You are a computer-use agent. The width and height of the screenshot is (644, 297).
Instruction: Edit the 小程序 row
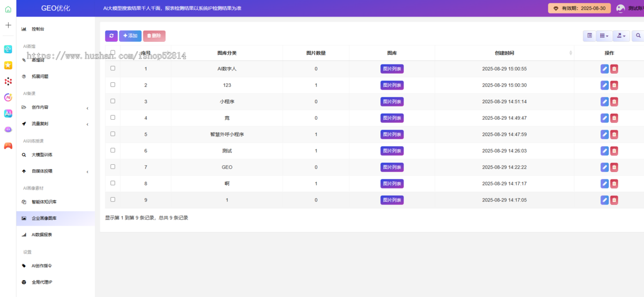[x=605, y=102]
